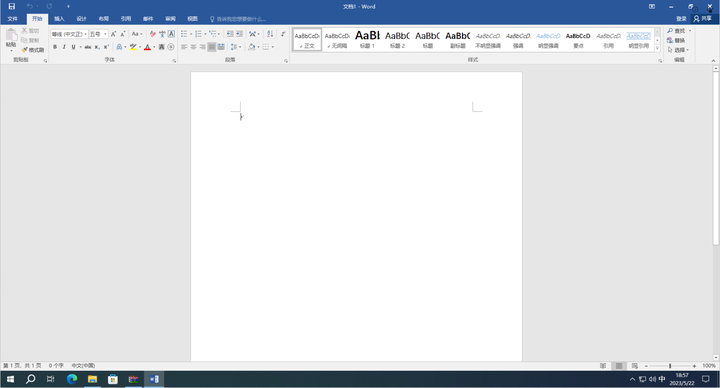Apply the yellow text highlight color
The width and height of the screenshot is (720, 388).
[x=133, y=47]
